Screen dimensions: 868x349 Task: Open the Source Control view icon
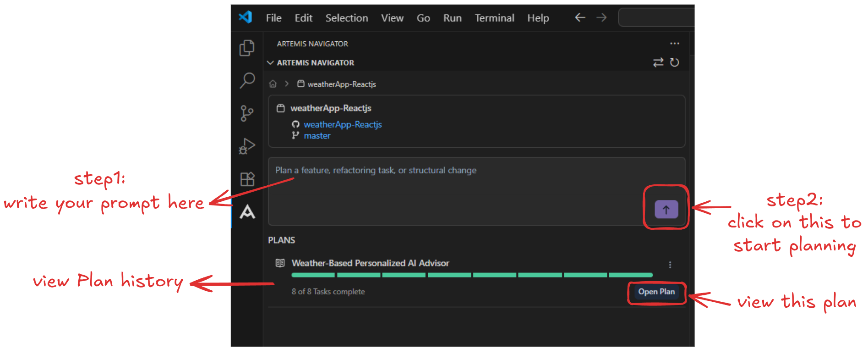point(247,113)
